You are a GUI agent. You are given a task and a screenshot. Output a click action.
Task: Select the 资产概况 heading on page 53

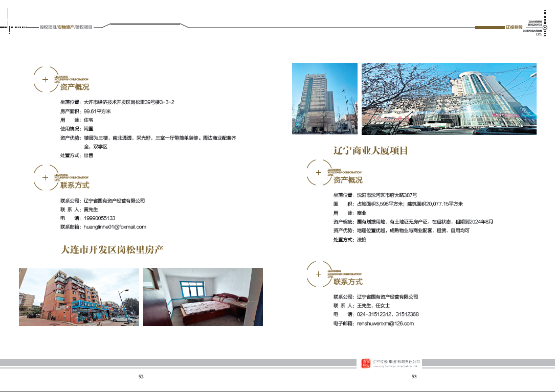(x=348, y=180)
